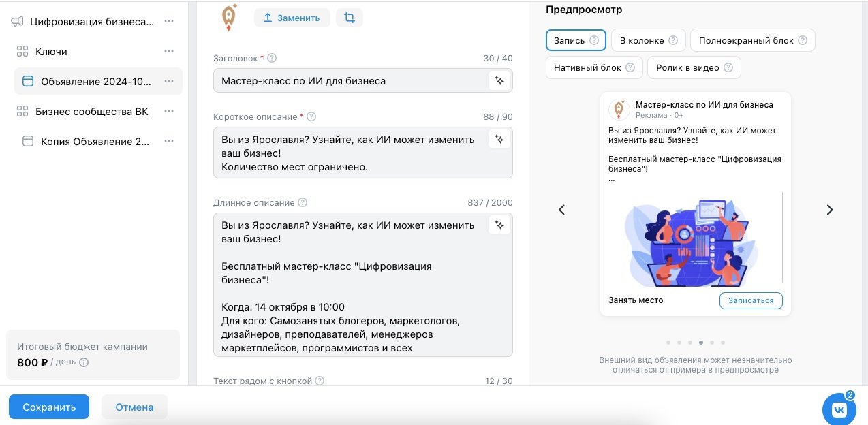The height and width of the screenshot is (425, 868).
Task: Click the help icon next to Заголовок
Action: click(x=270, y=58)
